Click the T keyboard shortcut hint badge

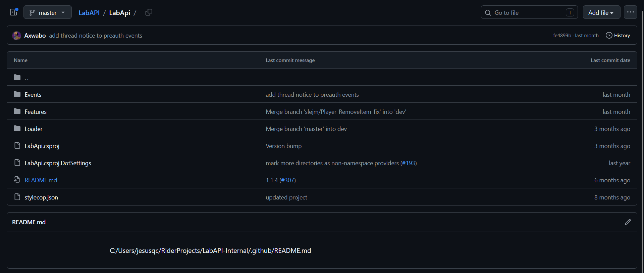click(570, 12)
